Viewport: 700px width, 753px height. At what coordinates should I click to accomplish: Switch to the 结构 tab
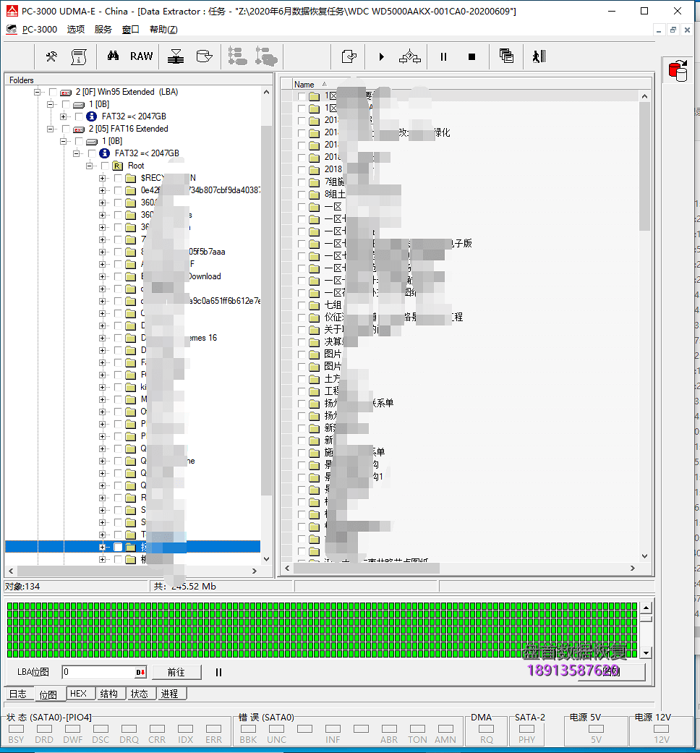(109, 694)
